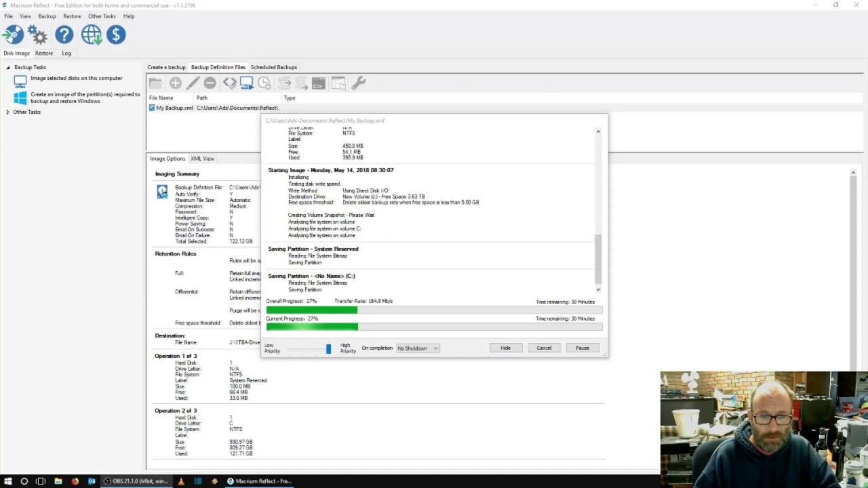Click the schedule clock icon
This screenshot has height=488, width=868.
click(264, 83)
